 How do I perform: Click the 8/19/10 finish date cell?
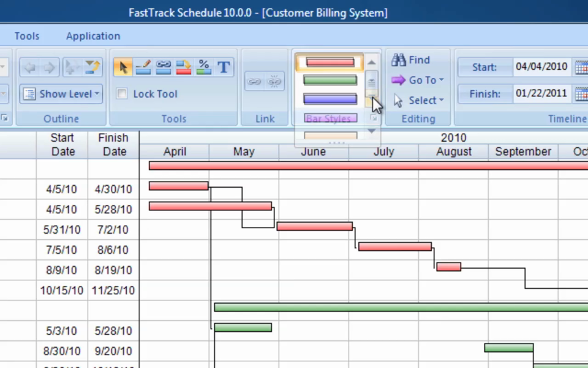pos(113,270)
